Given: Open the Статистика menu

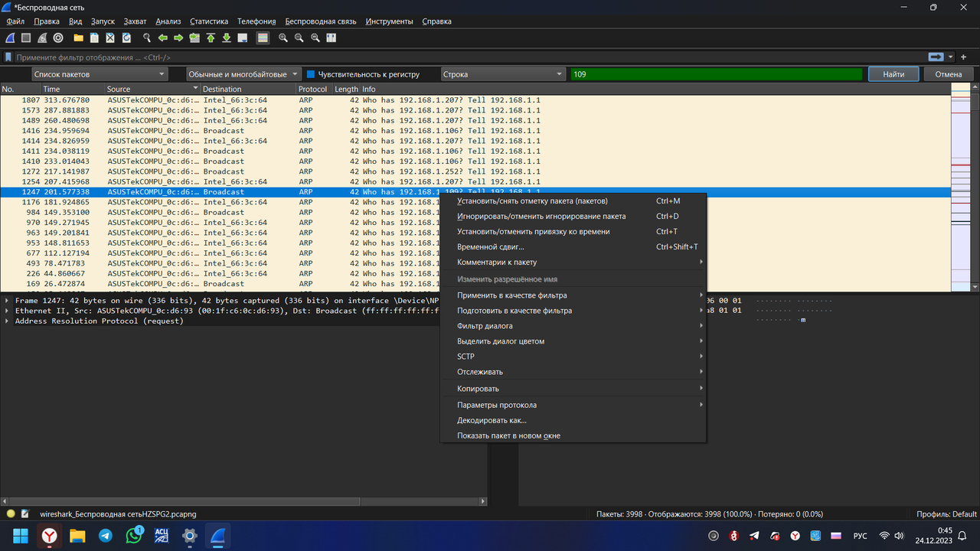Looking at the screenshot, I should pos(209,21).
